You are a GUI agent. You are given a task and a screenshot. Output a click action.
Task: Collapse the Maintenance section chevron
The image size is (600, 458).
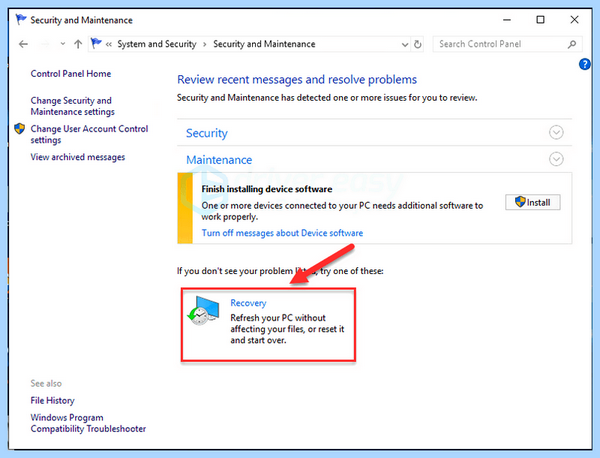coord(556,159)
